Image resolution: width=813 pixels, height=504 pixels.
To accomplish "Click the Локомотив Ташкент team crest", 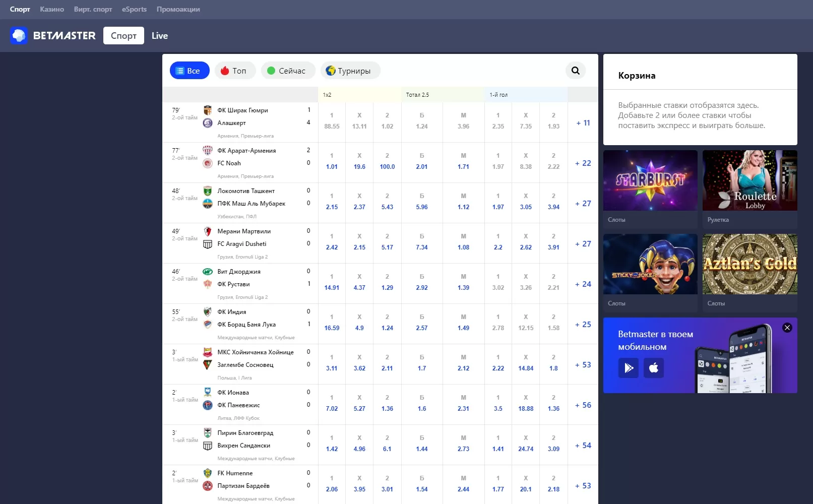I will tap(207, 191).
